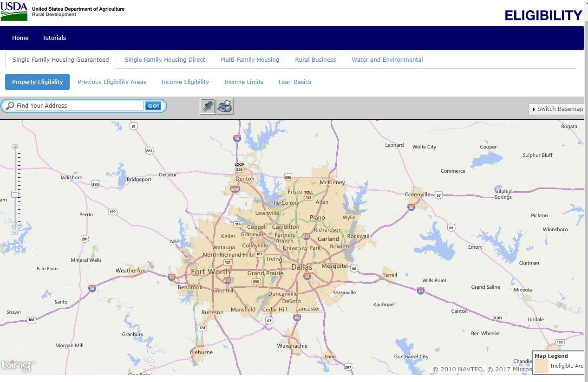This screenshot has width=588, height=382.
Task: Click the Waxahachie city label
Action: [x=292, y=346]
